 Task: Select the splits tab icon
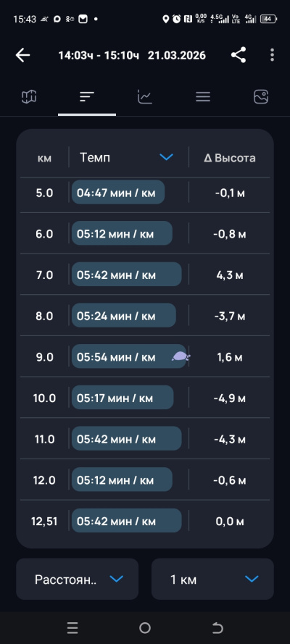(x=87, y=97)
